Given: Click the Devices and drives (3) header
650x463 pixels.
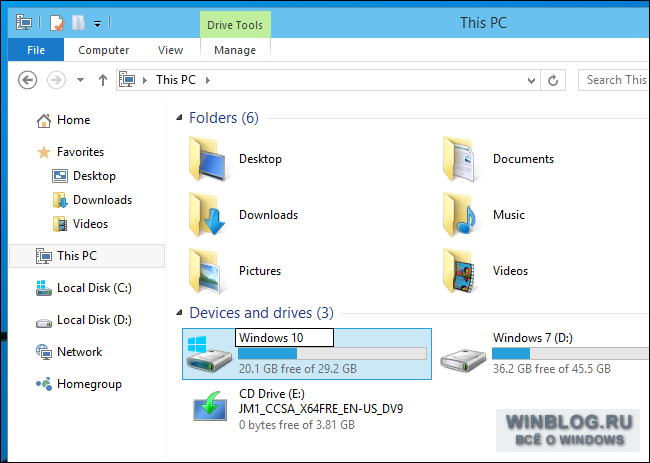Looking at the screenshot, I should tap(262, 313).
